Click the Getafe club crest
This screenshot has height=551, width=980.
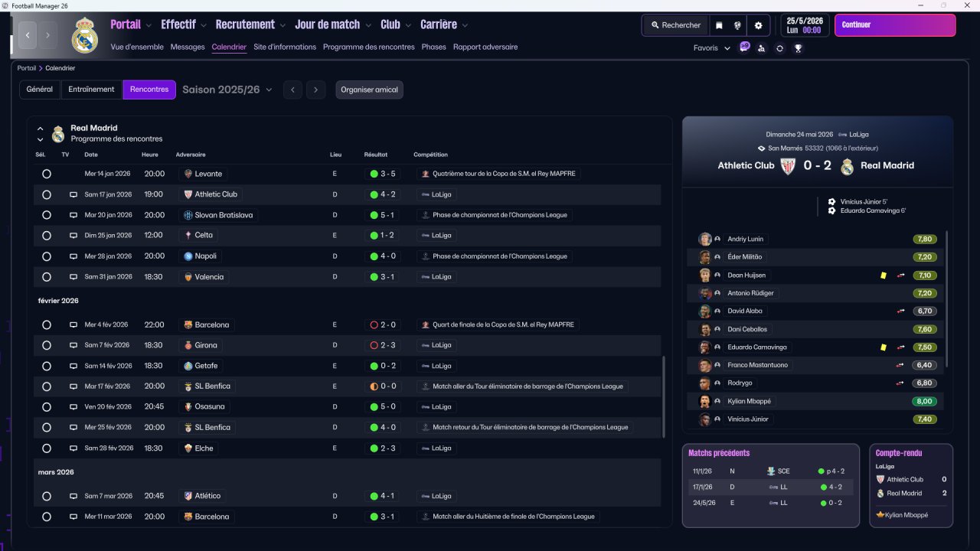click(188, 366)
